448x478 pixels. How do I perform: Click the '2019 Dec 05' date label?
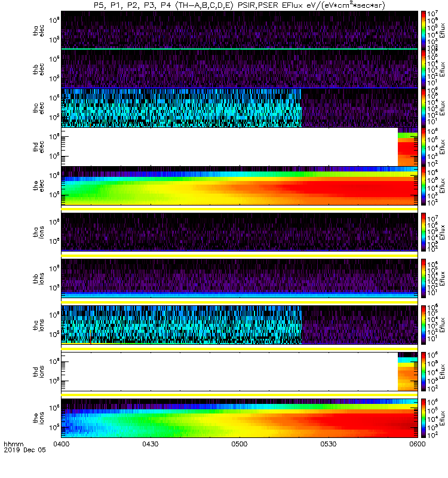[x=24, y=450]
